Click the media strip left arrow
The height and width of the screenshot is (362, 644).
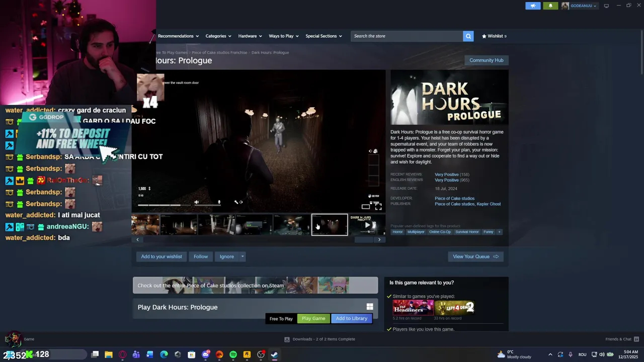point(137,240)
